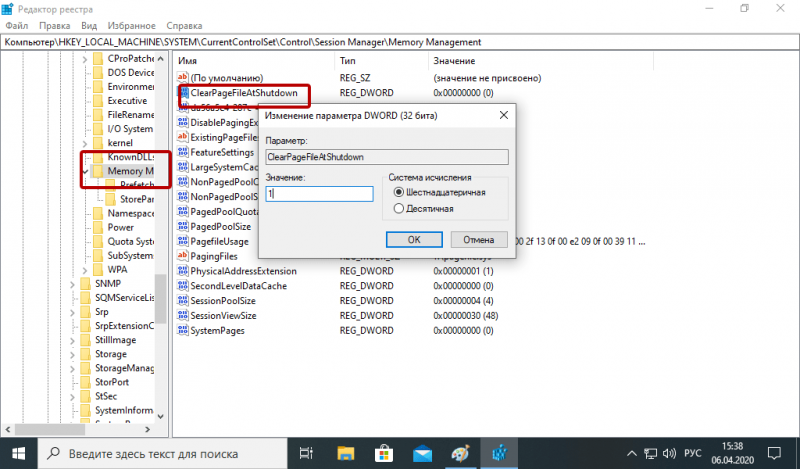Expand the WPA registry key

click(x=83, y=269)
